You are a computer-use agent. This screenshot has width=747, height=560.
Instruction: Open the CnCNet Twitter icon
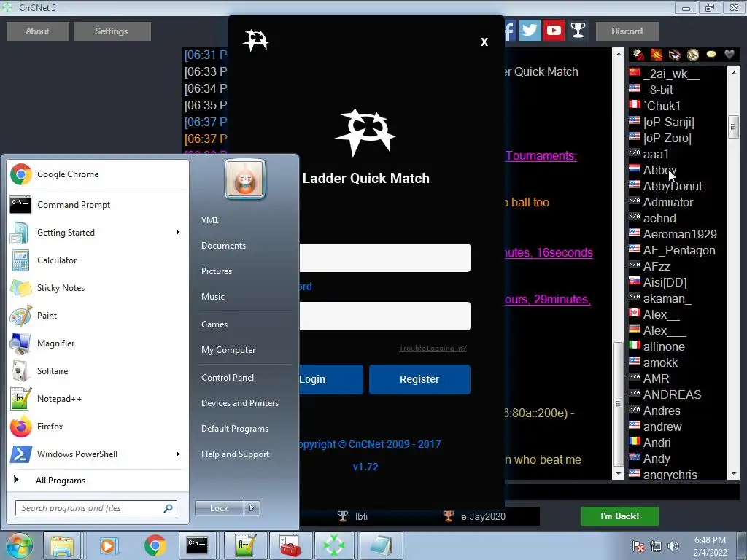pos(530,31)
